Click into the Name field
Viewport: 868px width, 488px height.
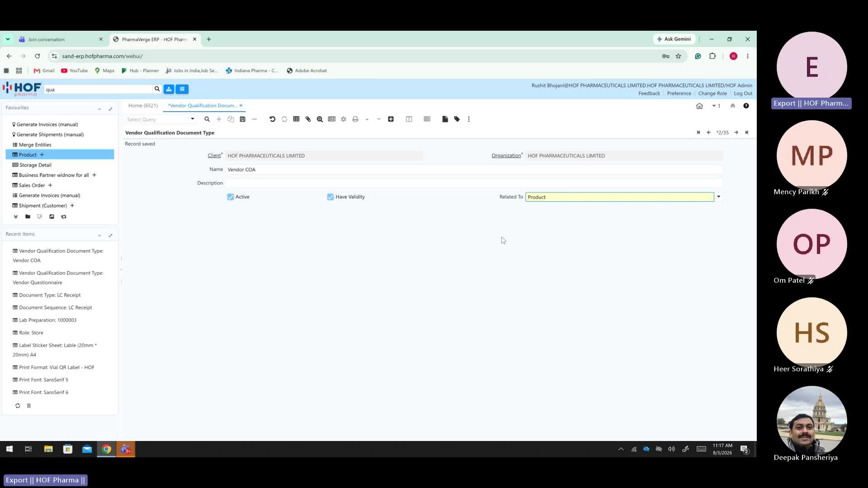(x=474, y=169)
